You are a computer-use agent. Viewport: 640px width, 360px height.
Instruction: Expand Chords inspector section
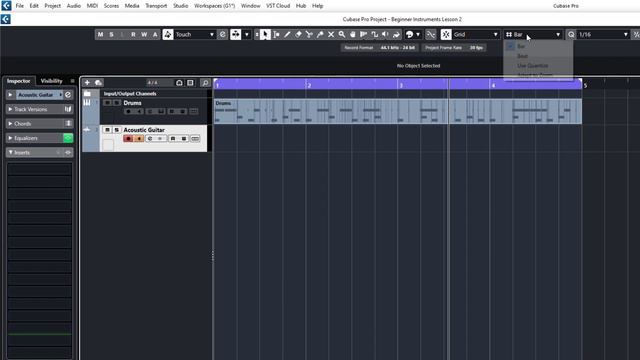tap(11, 123)
